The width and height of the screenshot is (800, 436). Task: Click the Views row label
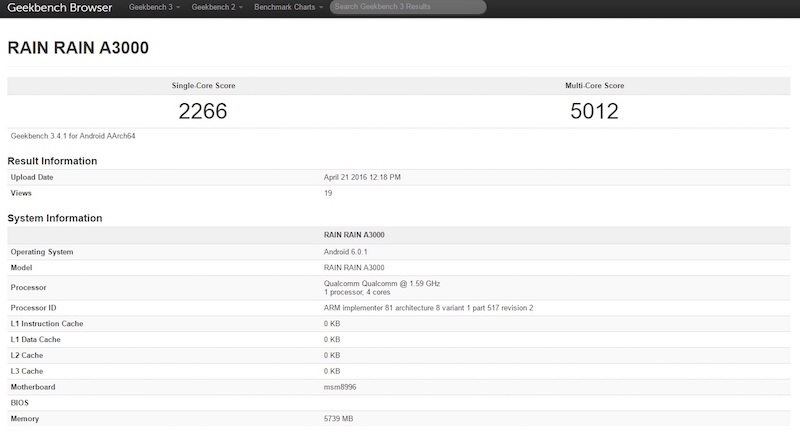click(x=21, y=193)
